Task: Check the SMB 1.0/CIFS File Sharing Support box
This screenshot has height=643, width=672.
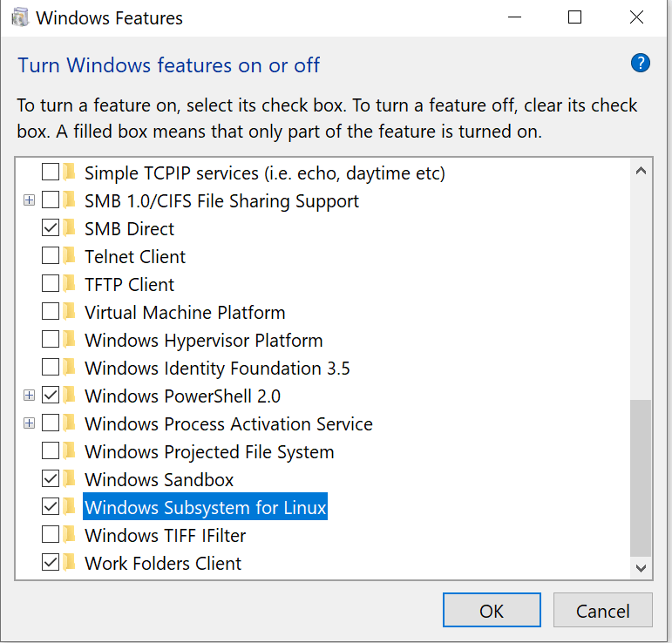Action: [51, 200]
